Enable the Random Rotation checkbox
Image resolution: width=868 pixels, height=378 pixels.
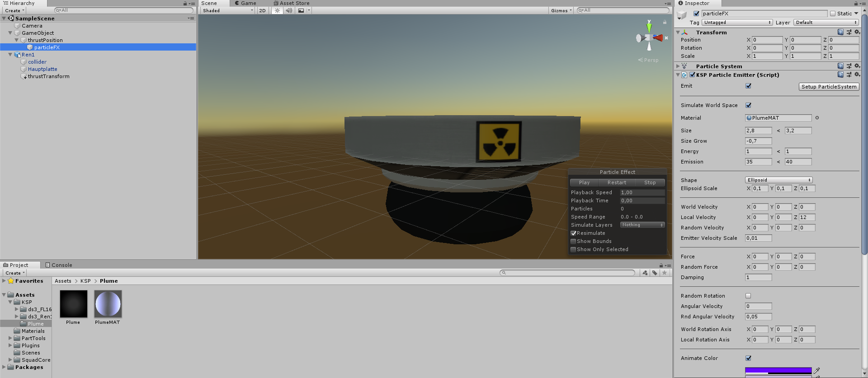click(x=748, y=296)
